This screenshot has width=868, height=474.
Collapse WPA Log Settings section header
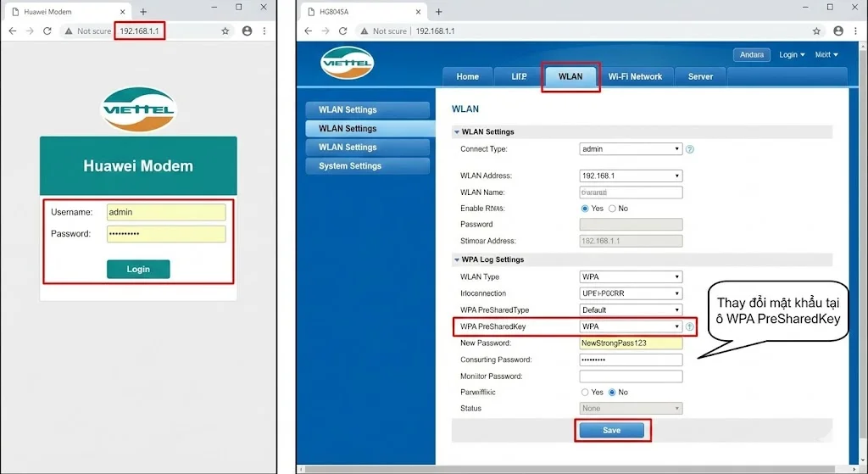(x=643, y=259)
